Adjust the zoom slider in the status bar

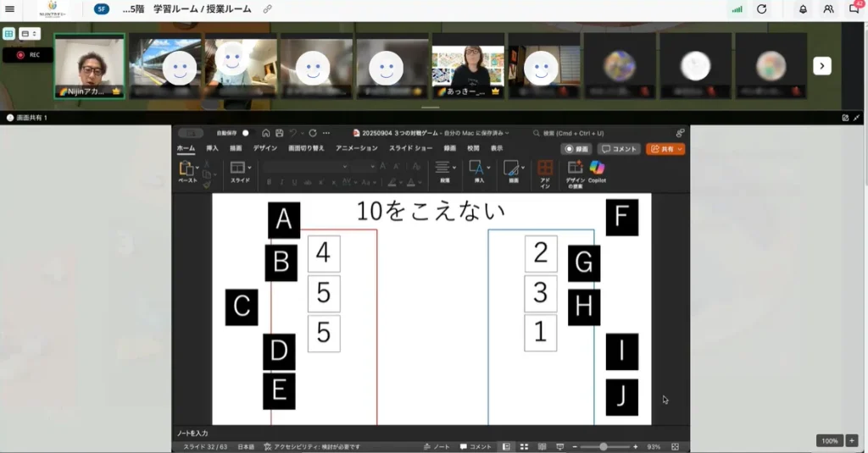coord(604,446)
